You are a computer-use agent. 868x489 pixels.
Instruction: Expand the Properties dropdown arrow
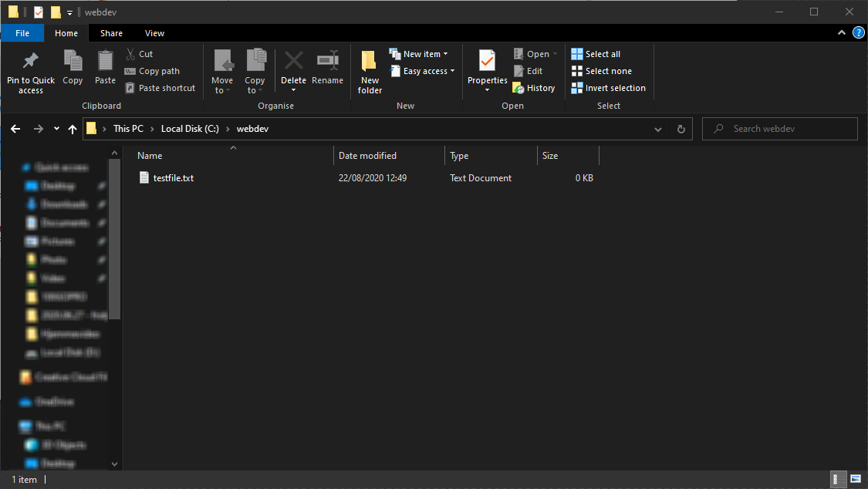click(487, 90)
